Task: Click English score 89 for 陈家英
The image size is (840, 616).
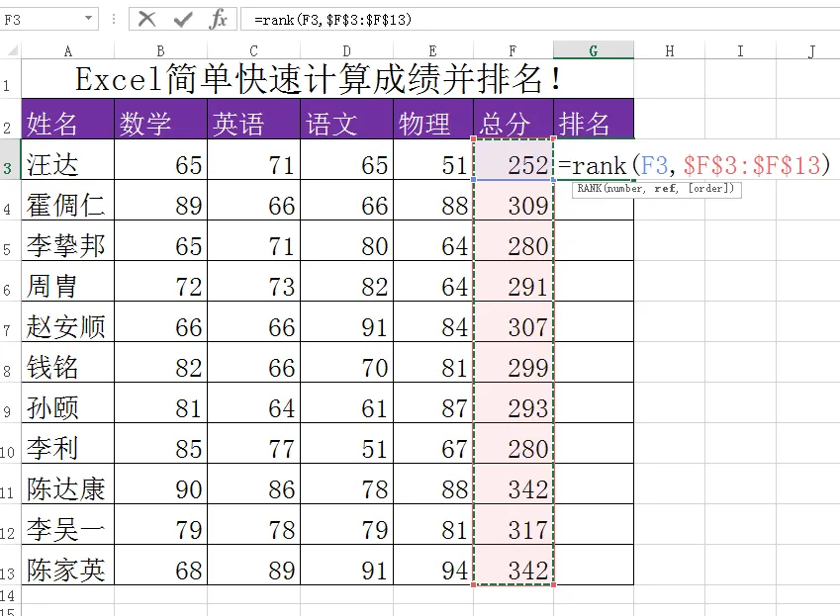Action: click(254, 565)
